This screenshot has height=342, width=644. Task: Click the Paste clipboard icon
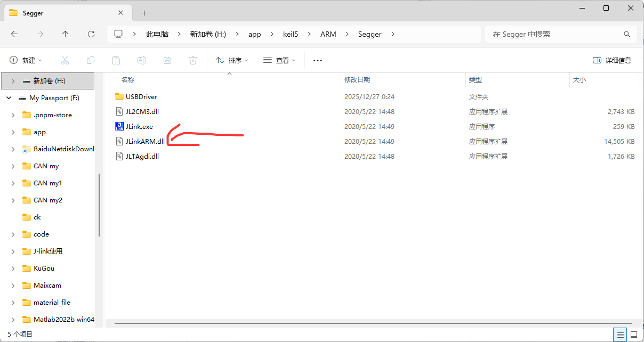tap(116, 60)
